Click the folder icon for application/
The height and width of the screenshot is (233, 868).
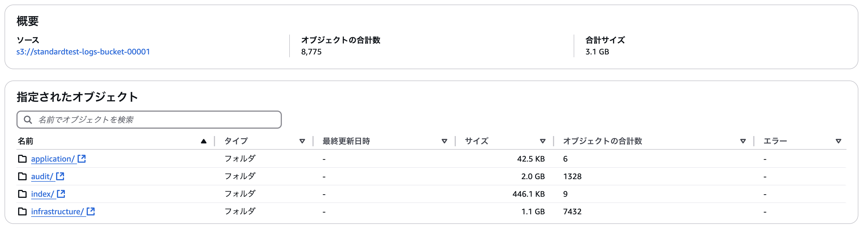tap(22, 159)
